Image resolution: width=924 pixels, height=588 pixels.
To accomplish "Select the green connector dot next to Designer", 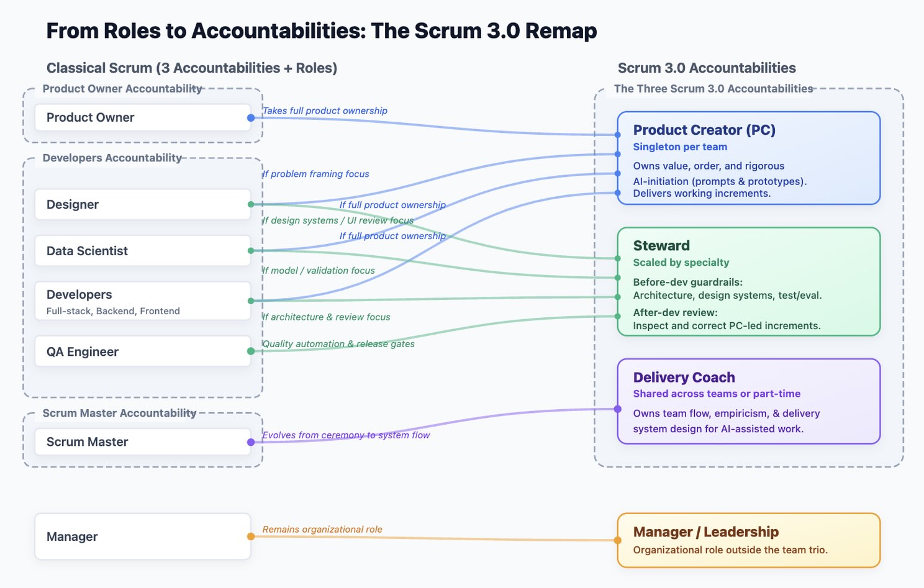I will 250,204.
